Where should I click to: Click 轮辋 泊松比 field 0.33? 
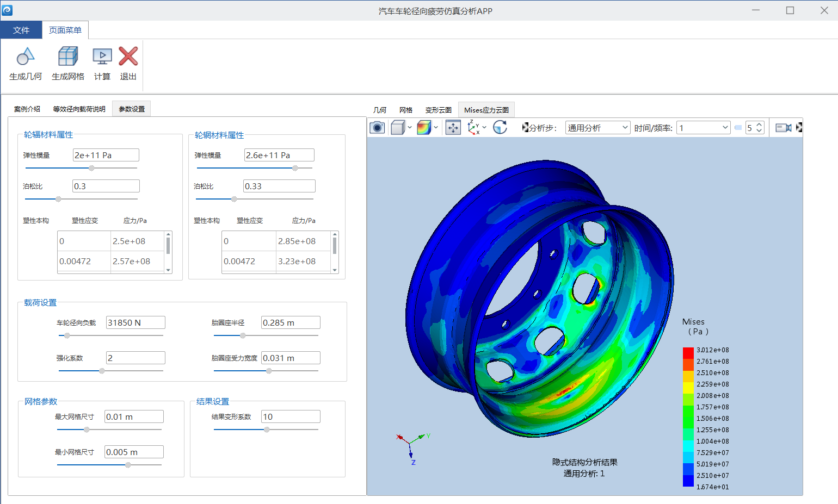(279, 186)
